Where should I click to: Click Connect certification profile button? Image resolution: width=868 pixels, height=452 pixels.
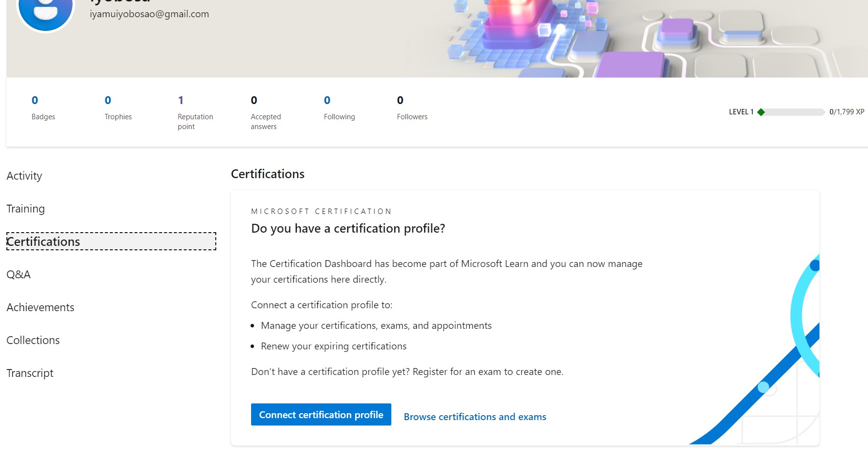(x=321, y=415)
